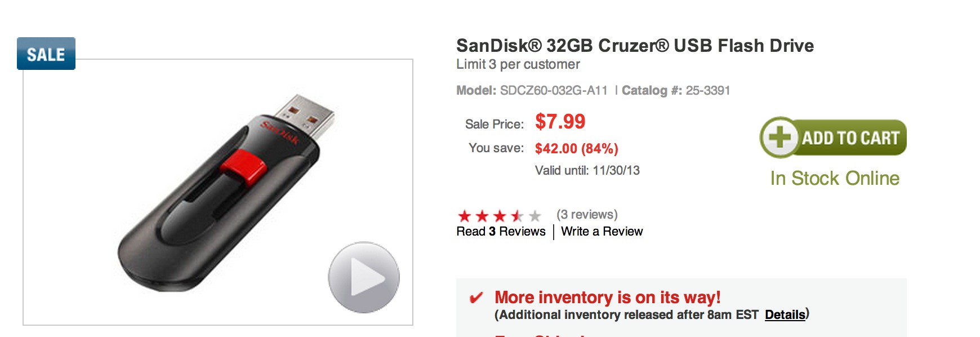Viewport: 980px width, 337px height.
Task: Click the blue SALE badge
Action: [46, 54]
